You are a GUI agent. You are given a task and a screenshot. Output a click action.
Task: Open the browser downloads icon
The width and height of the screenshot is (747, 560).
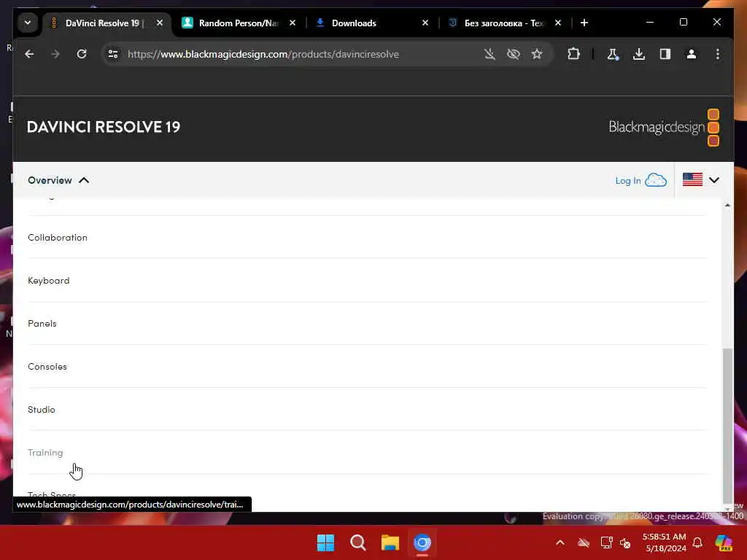pos(639,54)
